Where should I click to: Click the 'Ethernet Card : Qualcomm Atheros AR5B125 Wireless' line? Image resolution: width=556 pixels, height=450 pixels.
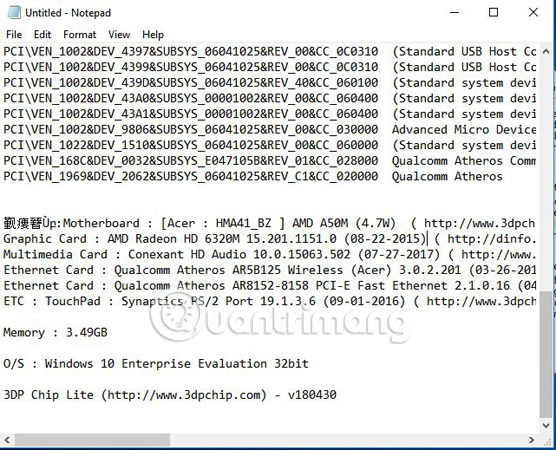coord(269,270)
